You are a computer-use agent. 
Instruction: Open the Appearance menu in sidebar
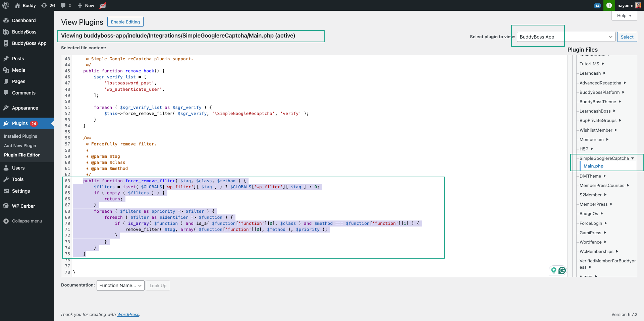[25, 108]
